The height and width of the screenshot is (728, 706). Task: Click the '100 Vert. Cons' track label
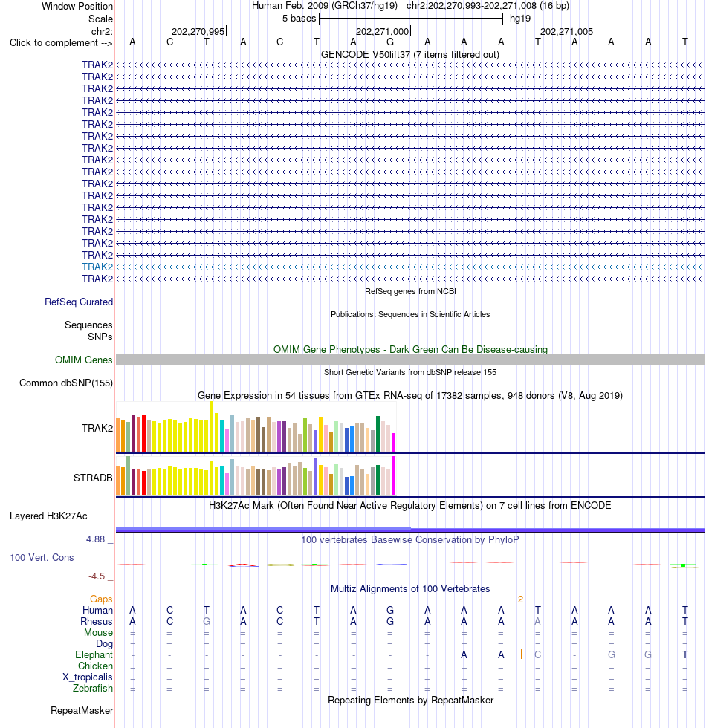click(x=42, y=558)
